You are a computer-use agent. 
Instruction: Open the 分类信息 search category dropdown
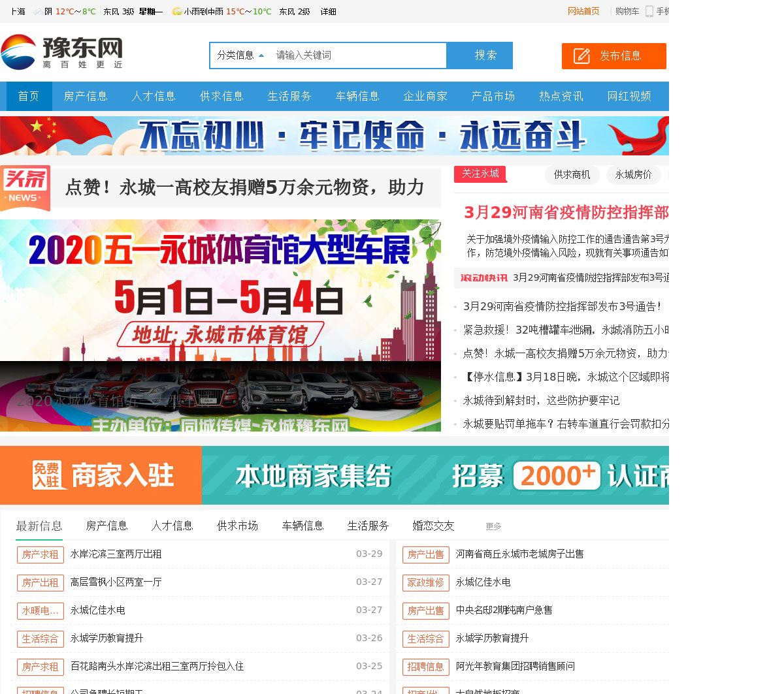point(240,55)
